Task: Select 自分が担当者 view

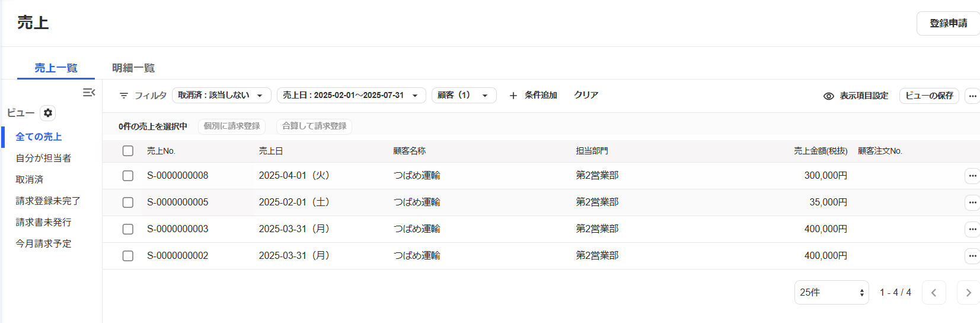Action: (x=43, y=158)
